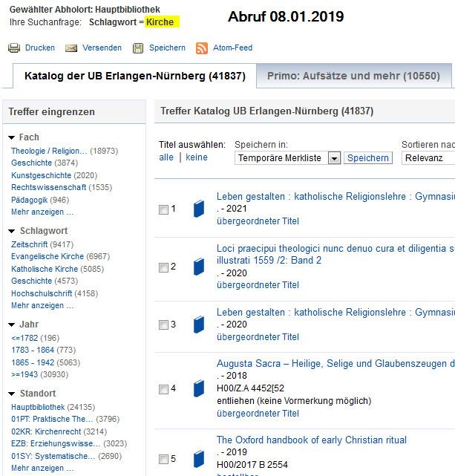
Task: Filter by Pädagogik subject
Action: (30, 200)
